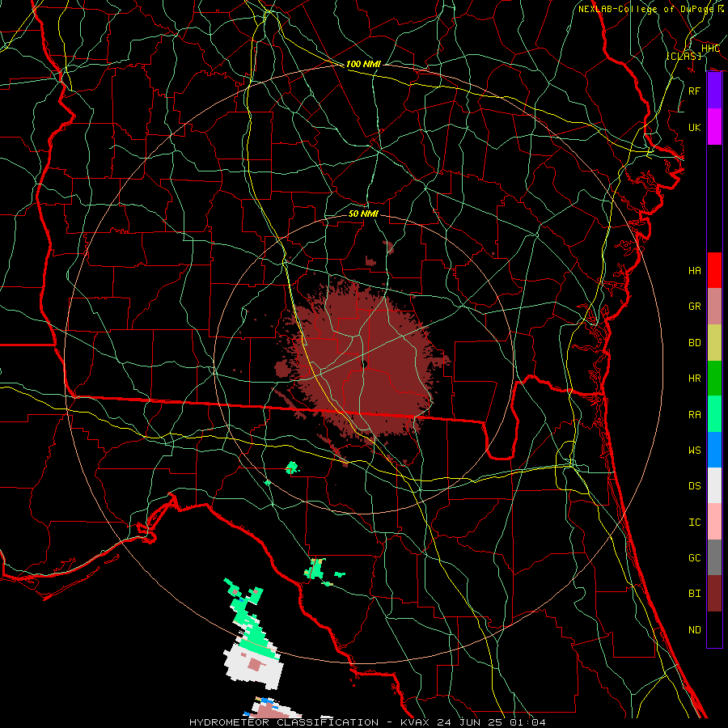728x728 pixels.
Task: Click the "01:04" timestamp text
Action: (x=527, y=722)
